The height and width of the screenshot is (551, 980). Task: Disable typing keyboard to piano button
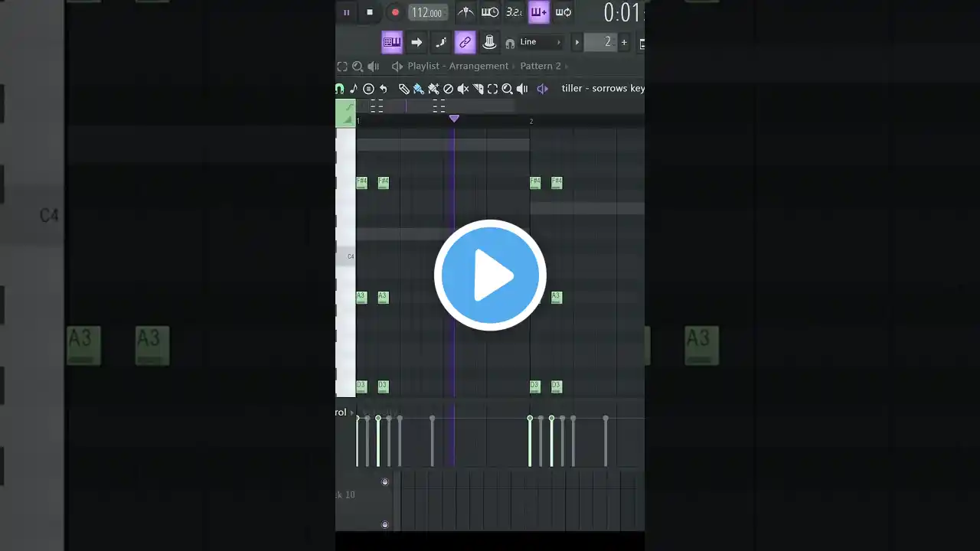coord(392,42)
